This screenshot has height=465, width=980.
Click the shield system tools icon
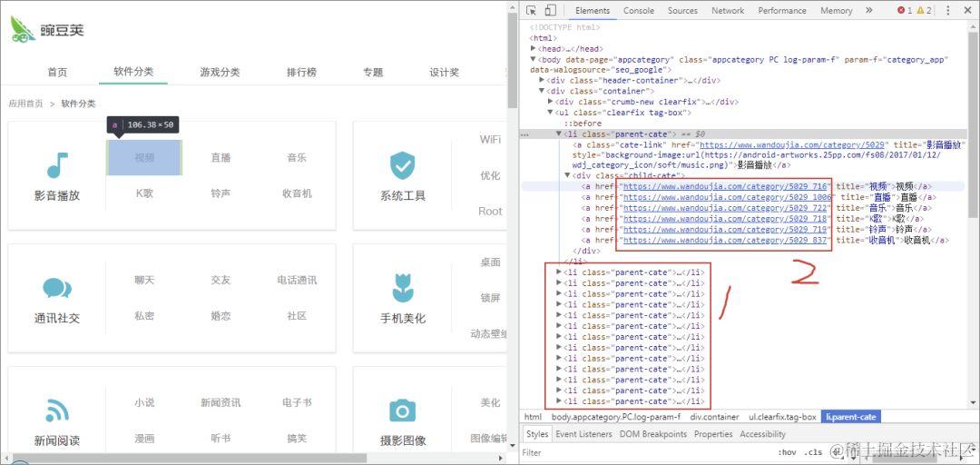pos(403,165)
